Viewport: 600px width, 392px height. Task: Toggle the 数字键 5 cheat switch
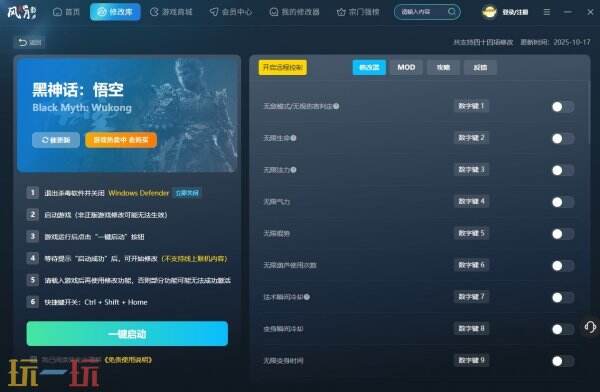(562, 234)
